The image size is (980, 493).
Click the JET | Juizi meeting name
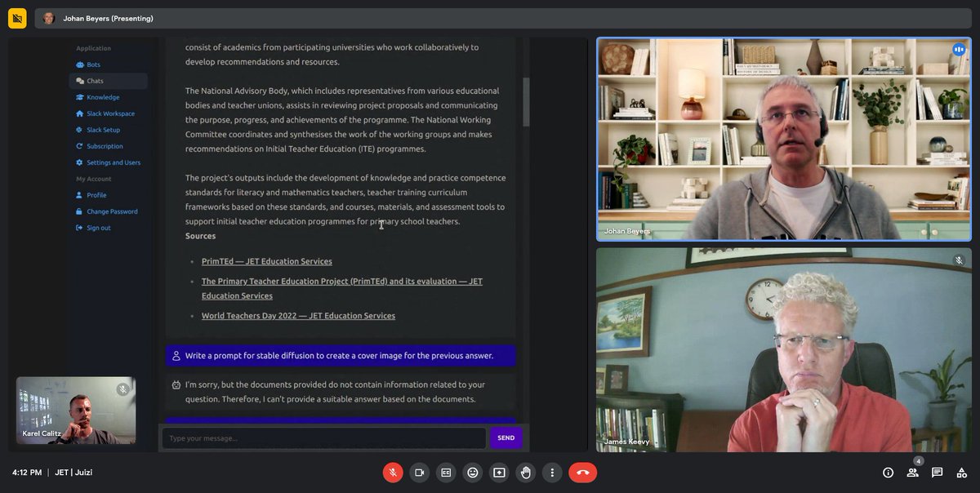[73, 472]
